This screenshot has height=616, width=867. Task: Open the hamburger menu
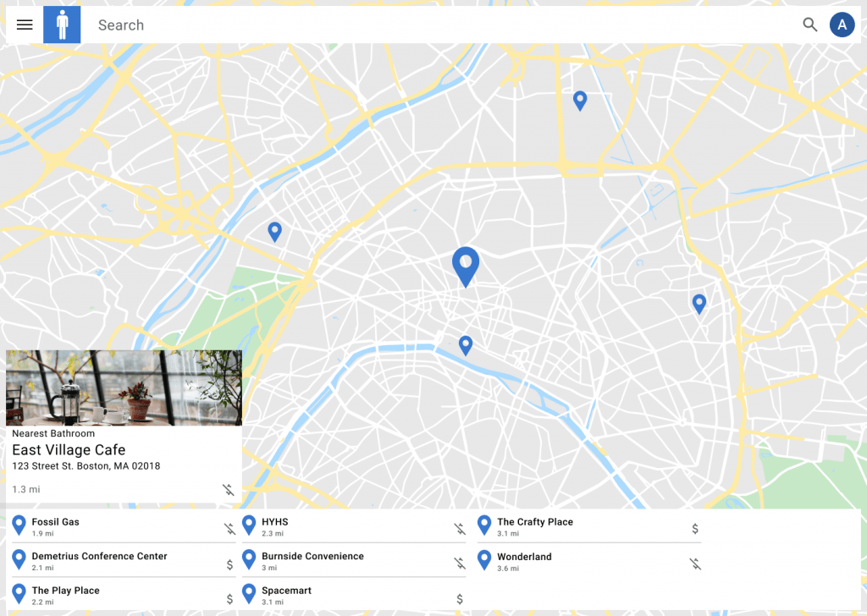(25, 25)
